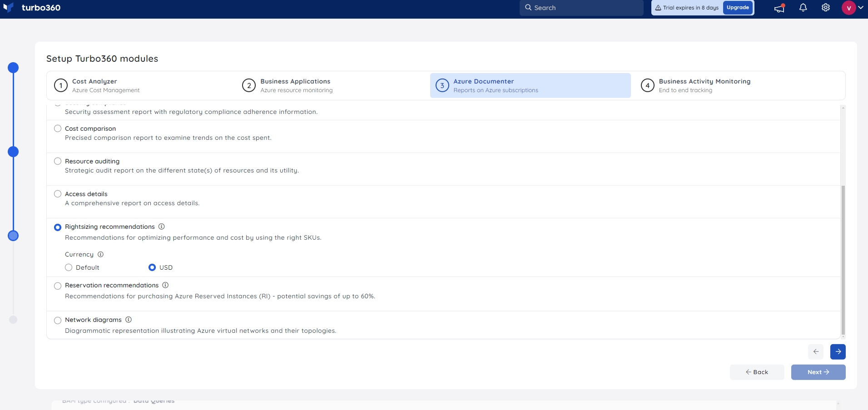Select the Access details radio option
868x410 pixels.
(58, 194)
